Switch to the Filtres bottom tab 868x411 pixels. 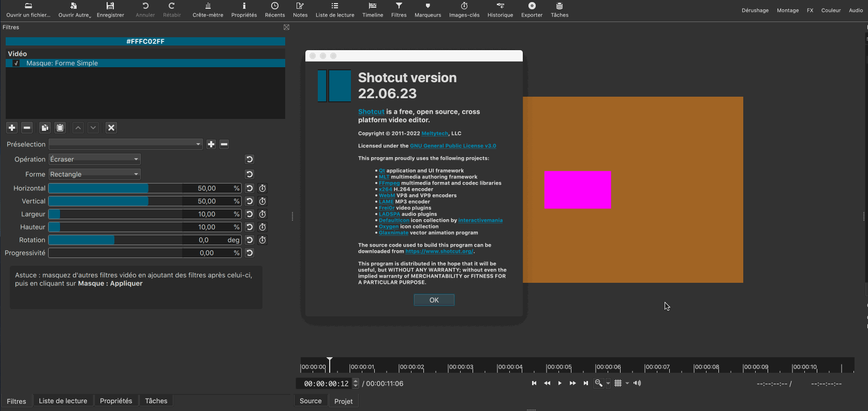17,401
